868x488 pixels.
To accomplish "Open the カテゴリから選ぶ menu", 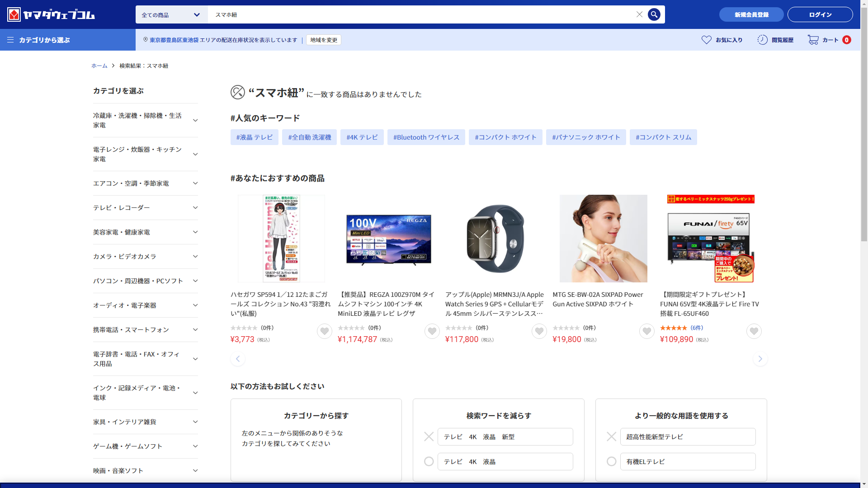I will [39, 40].
